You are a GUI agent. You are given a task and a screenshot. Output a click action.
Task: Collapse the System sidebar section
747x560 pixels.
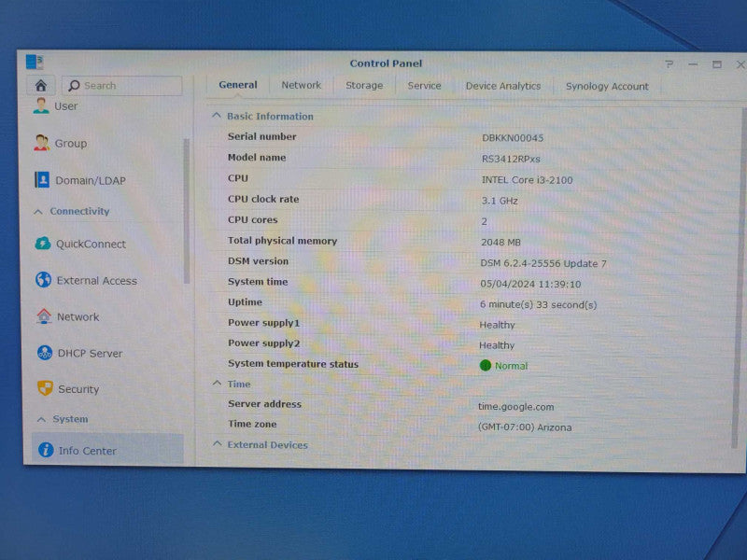coord(41,419)
